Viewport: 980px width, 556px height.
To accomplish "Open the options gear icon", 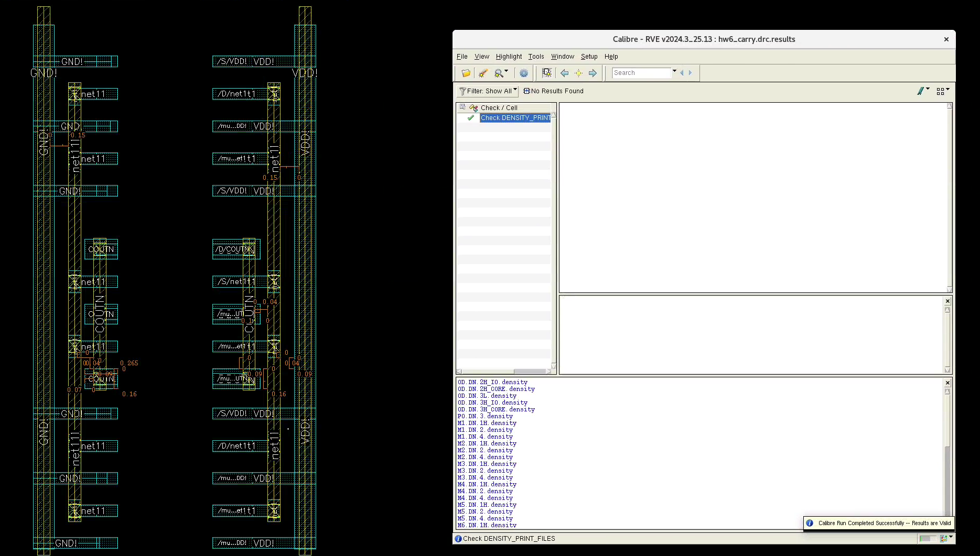I will pyautogui.click(x=523, y=73).
